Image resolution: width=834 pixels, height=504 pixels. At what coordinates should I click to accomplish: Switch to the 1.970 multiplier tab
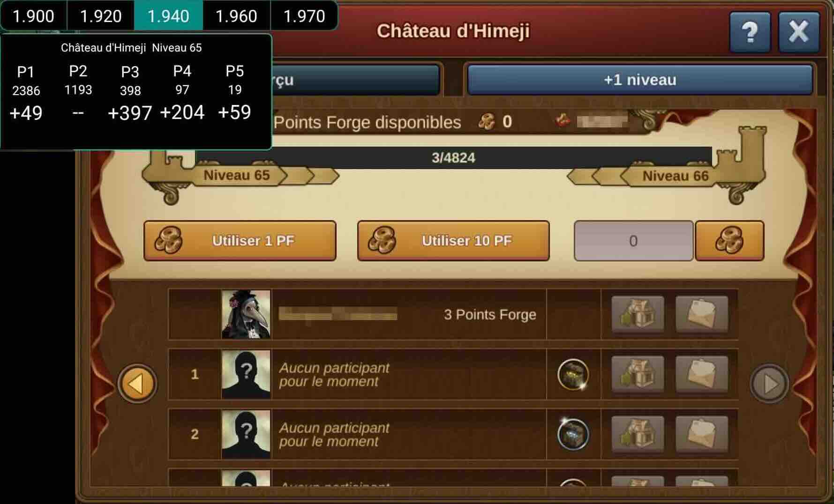tap(304, 16)
